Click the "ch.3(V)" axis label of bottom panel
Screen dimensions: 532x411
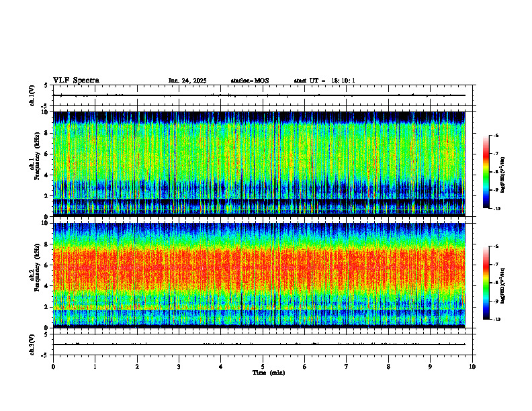pos(32,345)
